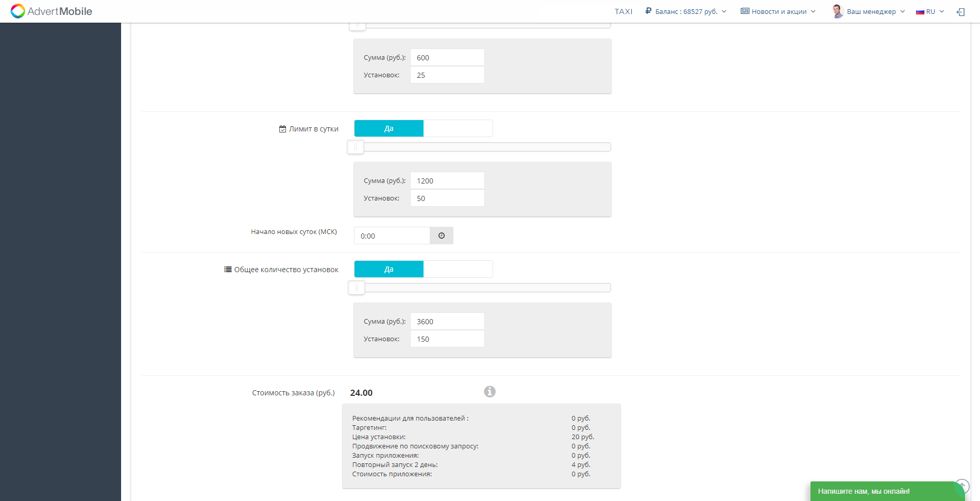Click the new day start time field
980x501 pixels.
pyautogui.click(x=392, y=236)
